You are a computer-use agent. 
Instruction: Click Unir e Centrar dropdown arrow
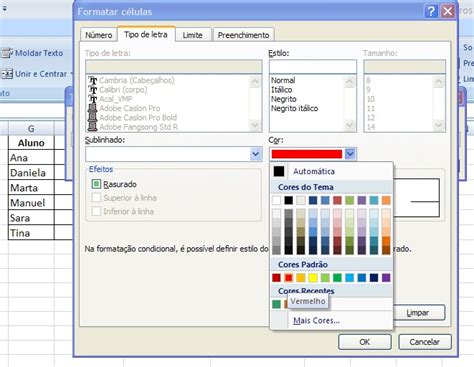pos(71,74)
